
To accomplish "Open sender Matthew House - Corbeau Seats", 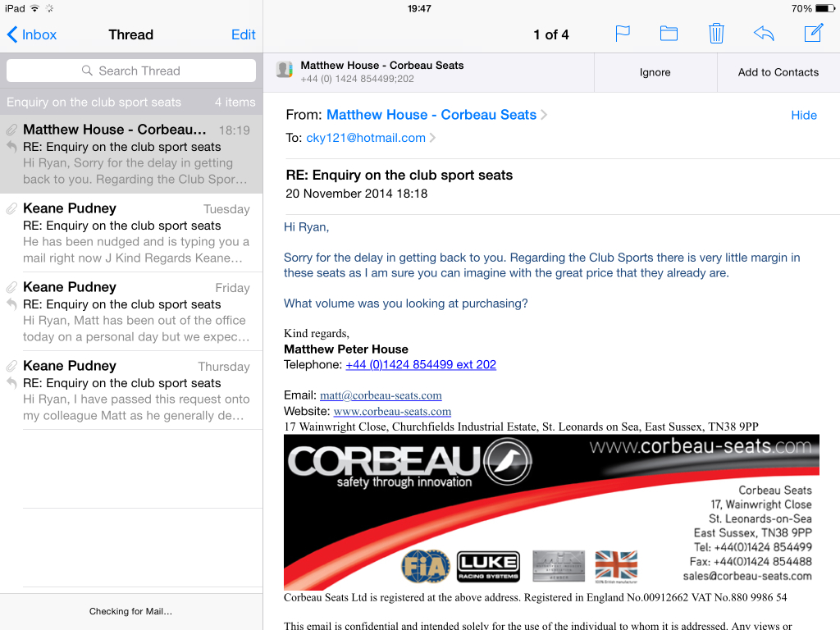I will (x=431, y=115).
